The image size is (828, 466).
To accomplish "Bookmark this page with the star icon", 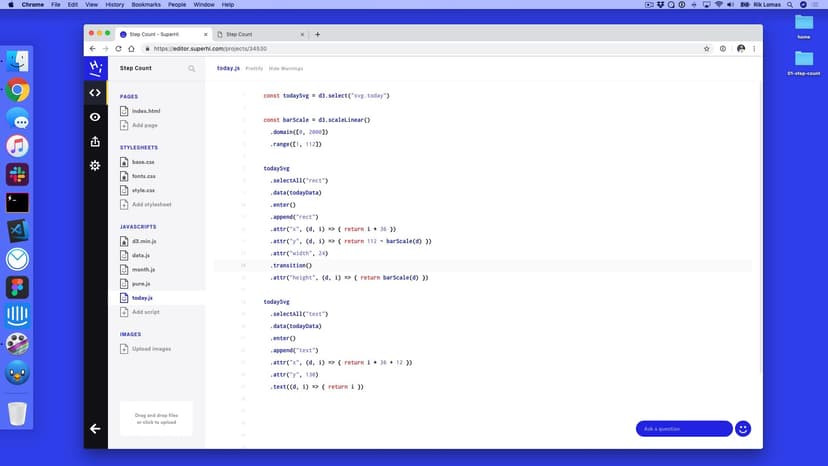I will pyautogui.click(x=707, y=48).
